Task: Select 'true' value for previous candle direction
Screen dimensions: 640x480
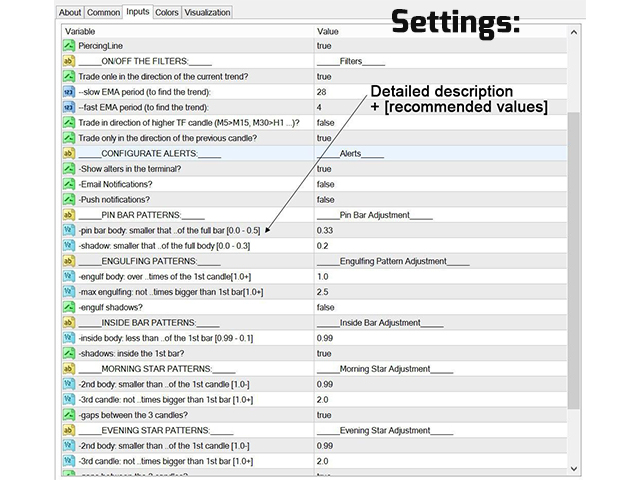Action: point(324,138)
